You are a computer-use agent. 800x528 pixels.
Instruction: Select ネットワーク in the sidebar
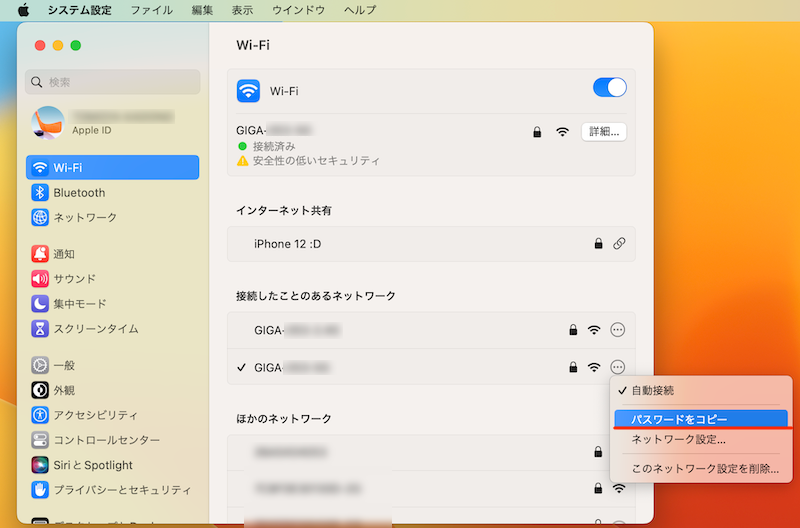[85, 218]
